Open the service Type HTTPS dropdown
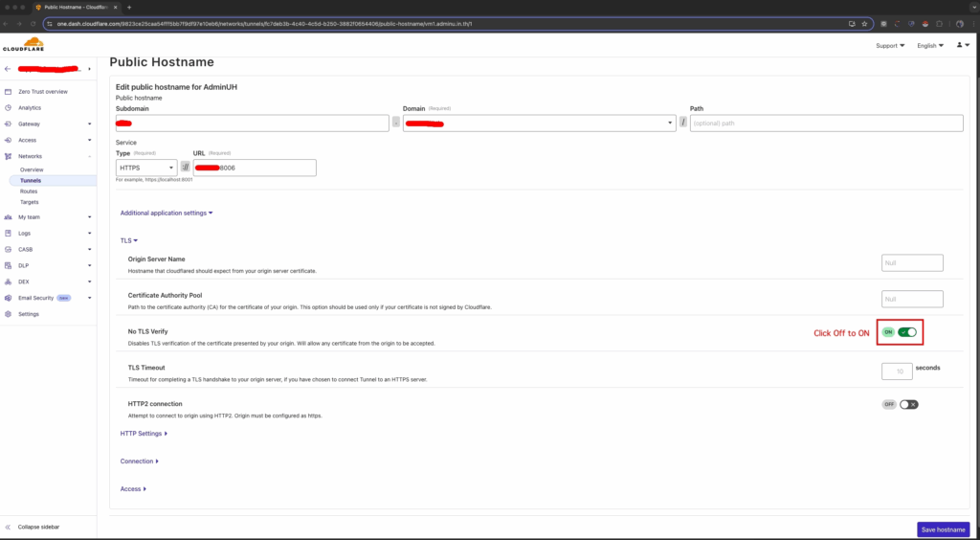The width and height of the screenshot is (980, 540). [146, 168]
